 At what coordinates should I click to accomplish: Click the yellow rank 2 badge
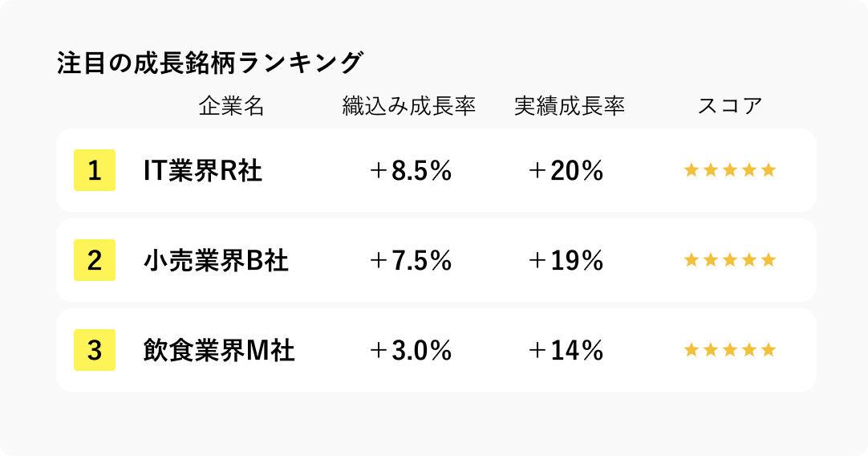(95, 260)
